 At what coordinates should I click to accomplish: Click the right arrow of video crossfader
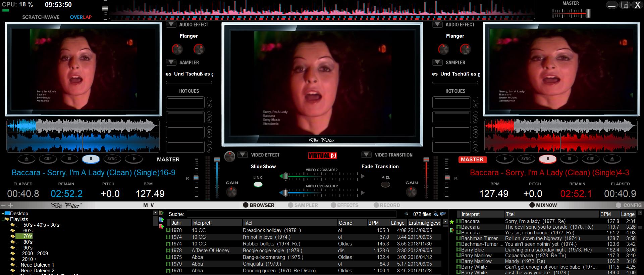click(363, 176)
